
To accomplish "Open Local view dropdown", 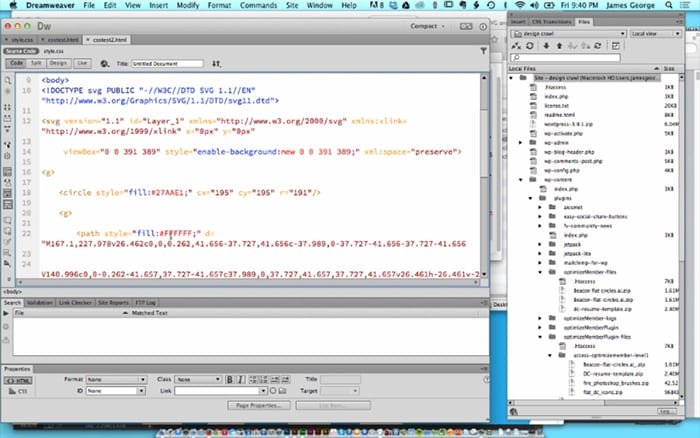I will coord(655,34).
